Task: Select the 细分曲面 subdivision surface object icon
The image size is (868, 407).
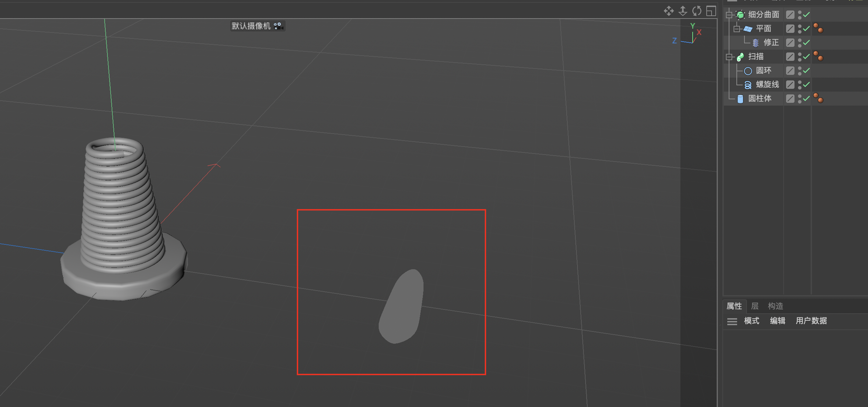Action: (x=740, y=15)
